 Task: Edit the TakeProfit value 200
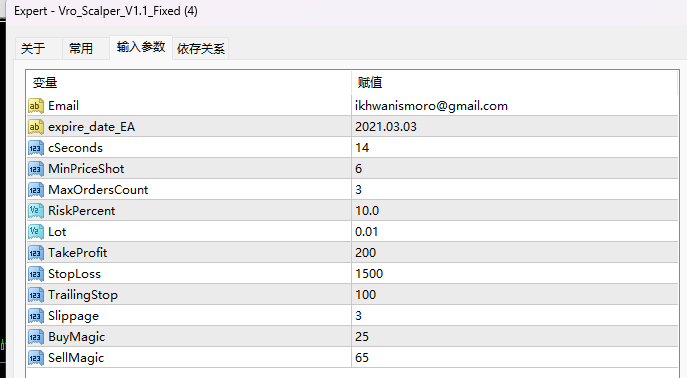click(514, 253)
